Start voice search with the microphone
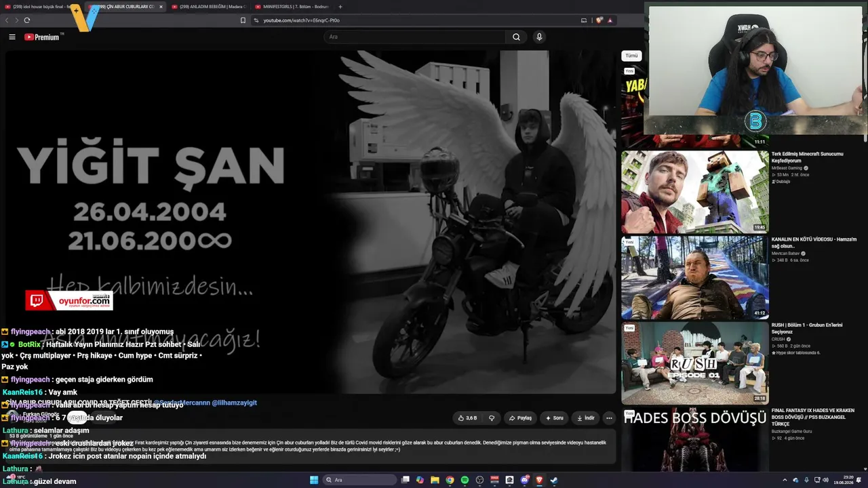Screen dimensions: 868x488 (539, 37)
